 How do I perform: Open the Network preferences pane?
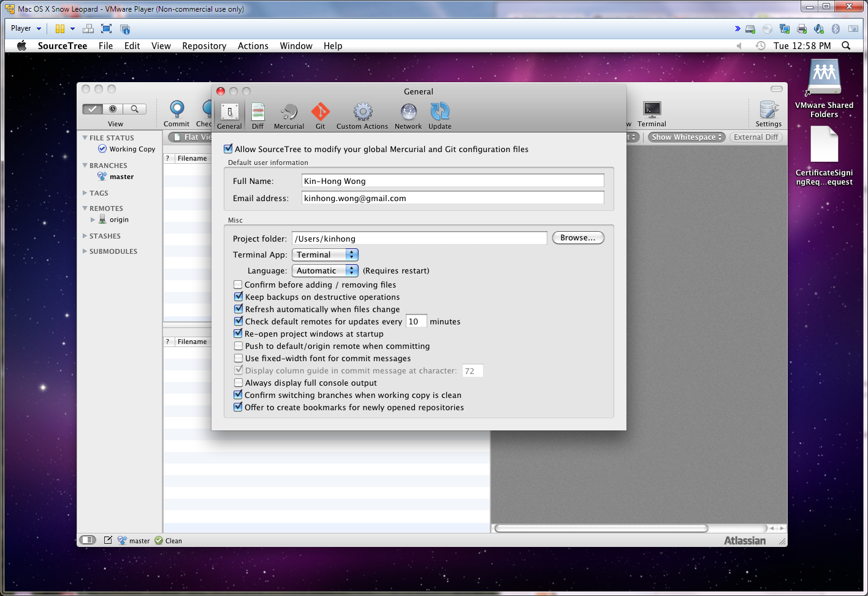(408, 116)
